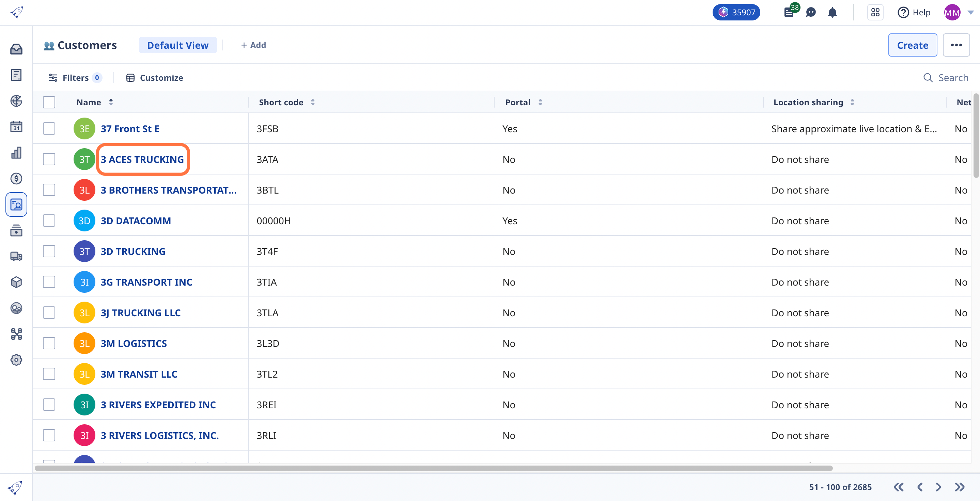Viewport: 980px width, 501px height.
Task: Open the customer profiles sidebar icon
Action: click(x=16, y=204)
